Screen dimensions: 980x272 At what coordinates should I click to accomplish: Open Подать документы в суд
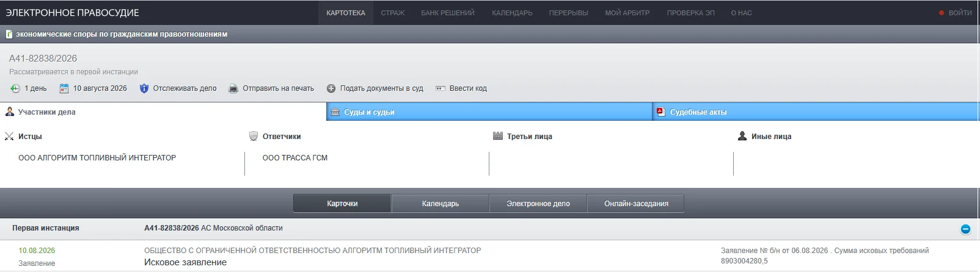pyautogui.click(x=382, y=88)
